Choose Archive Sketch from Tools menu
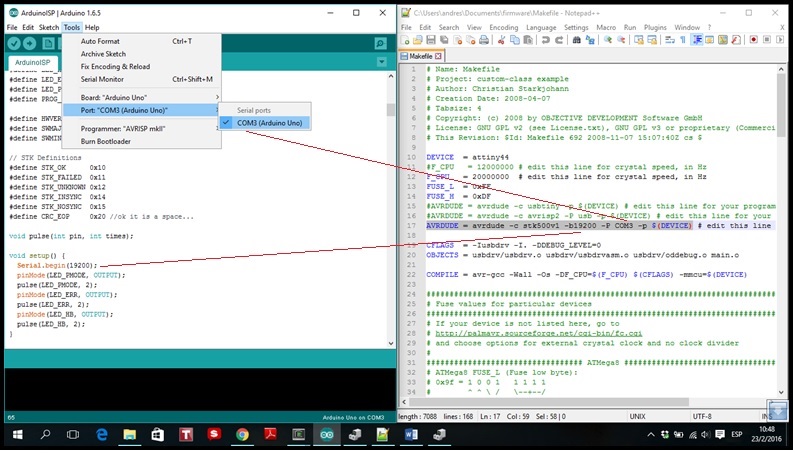 click(x=142, y=54)
